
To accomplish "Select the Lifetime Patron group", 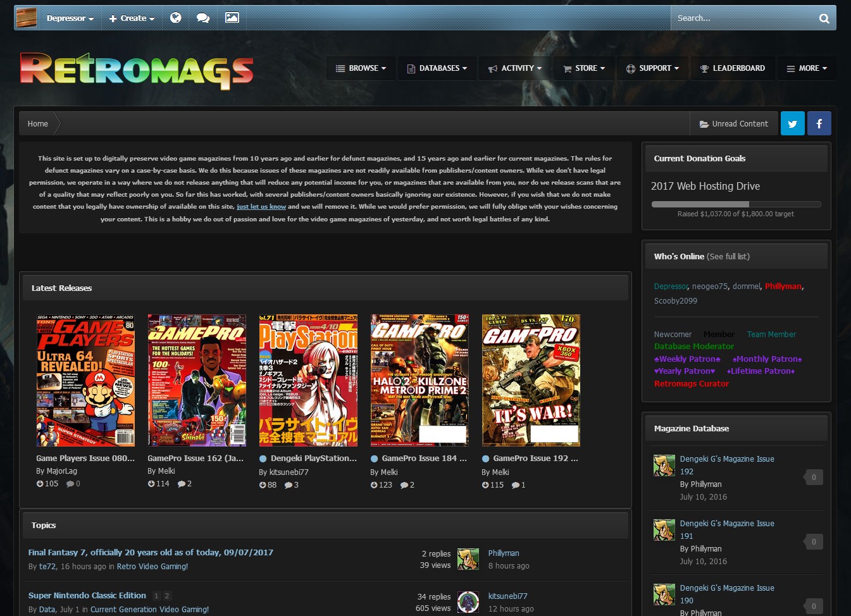I will click(761, 371).
